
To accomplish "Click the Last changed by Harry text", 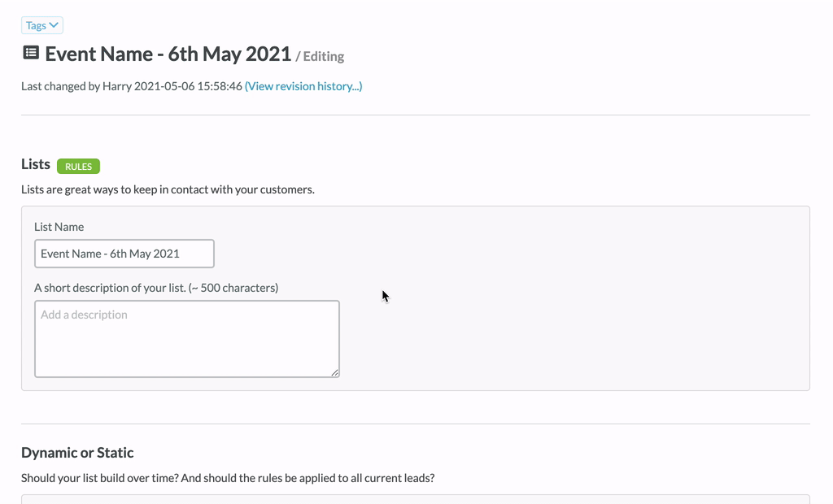I will tap(76, 86).
